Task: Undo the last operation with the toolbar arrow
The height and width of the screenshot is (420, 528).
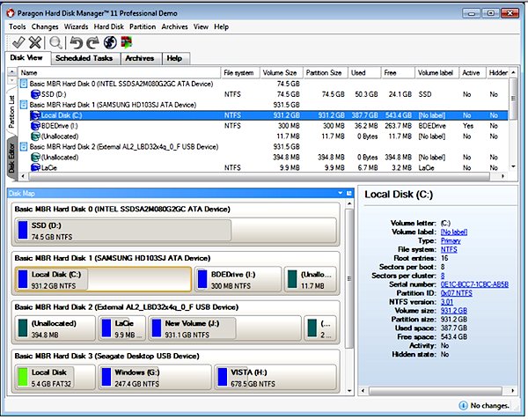Action: coord(76,42)
